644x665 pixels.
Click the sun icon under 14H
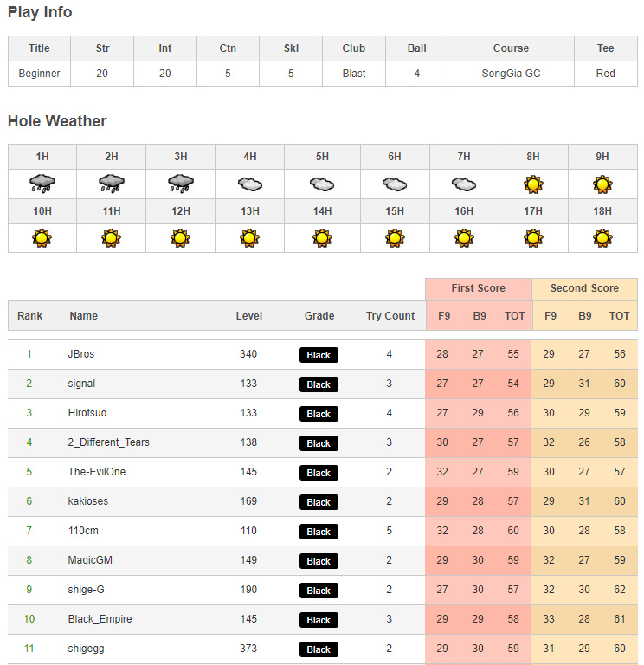click(x=322, y=237)
